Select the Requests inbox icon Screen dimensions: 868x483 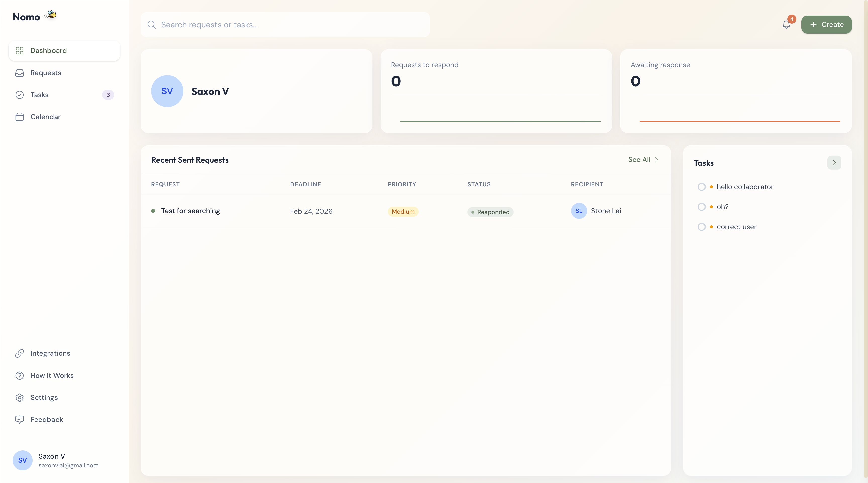click(x=20, y=73)
